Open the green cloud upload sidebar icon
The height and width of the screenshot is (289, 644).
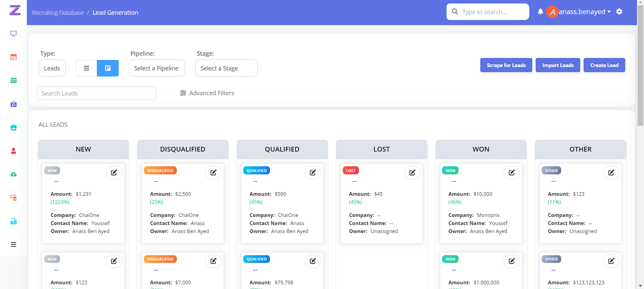tap(14, 174)
